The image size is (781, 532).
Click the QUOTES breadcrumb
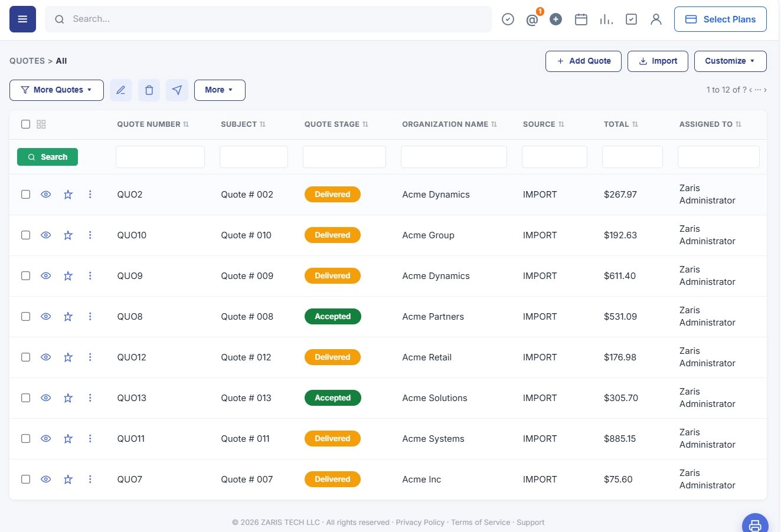pyautogui.click(x=27, y=61)
